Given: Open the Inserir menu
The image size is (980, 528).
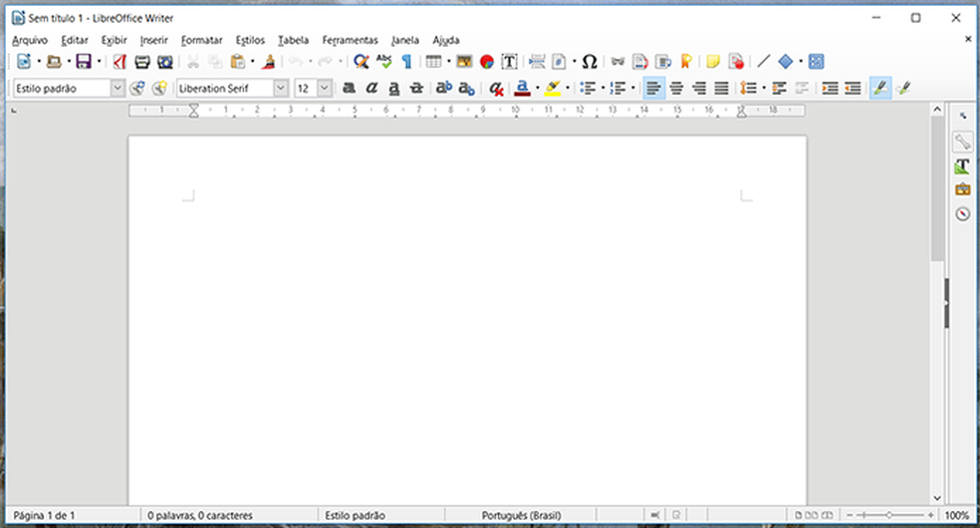Looking at the screenshot, I should click(153, 40).
